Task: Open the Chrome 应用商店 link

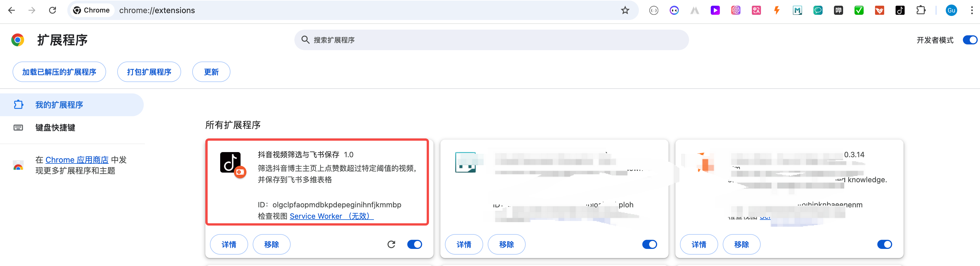Action: pyautogui.click(x=77, y=160)
